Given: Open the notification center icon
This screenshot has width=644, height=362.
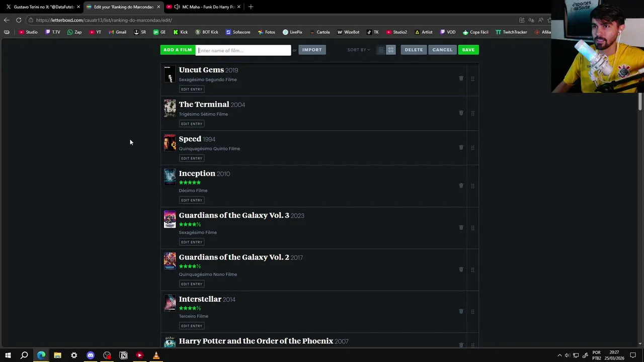Looking at the screenshot, I should tap(633, 355).
